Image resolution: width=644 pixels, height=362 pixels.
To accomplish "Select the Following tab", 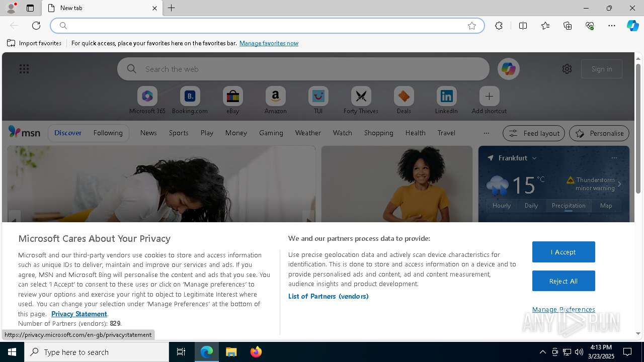I will click(x=108, y=133).
